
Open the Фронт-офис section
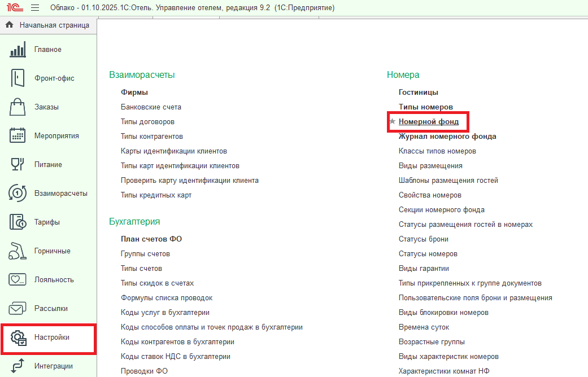coord(48,78)
